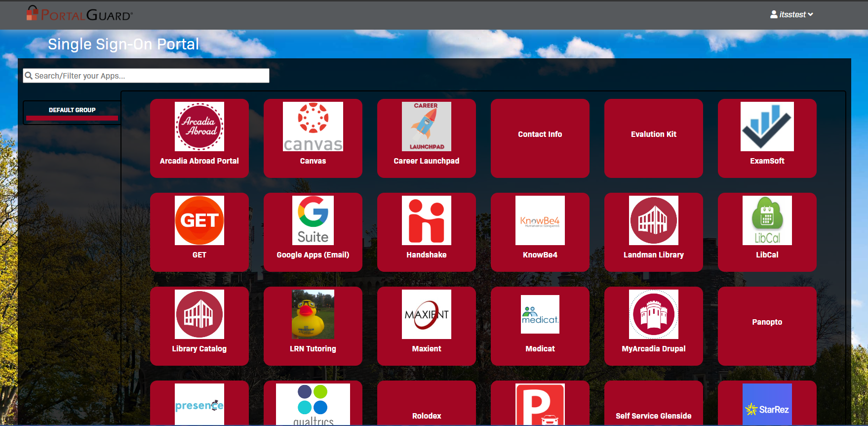Screen dimensions: 868x426
Task: Click the MyArcadia Drupal castle icon
Action: (654, 314)
